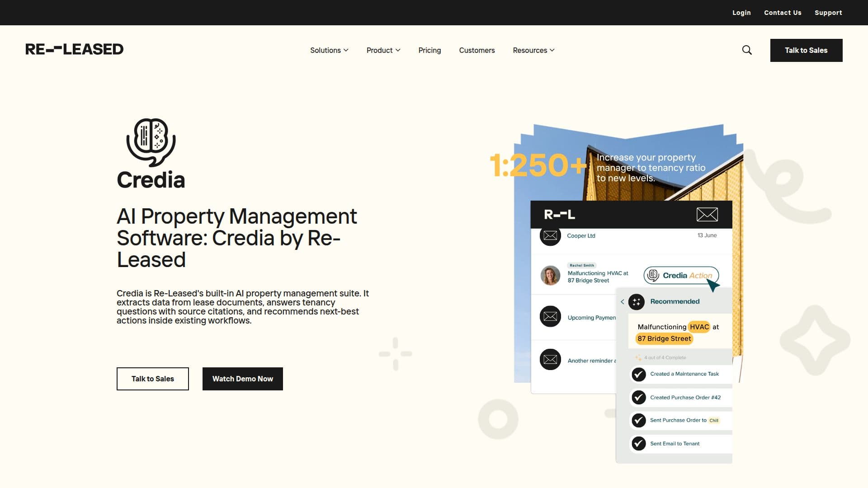Click the Recommended heading text
Viewport: 868px width, 488px height.
click(x=675, y=301)
